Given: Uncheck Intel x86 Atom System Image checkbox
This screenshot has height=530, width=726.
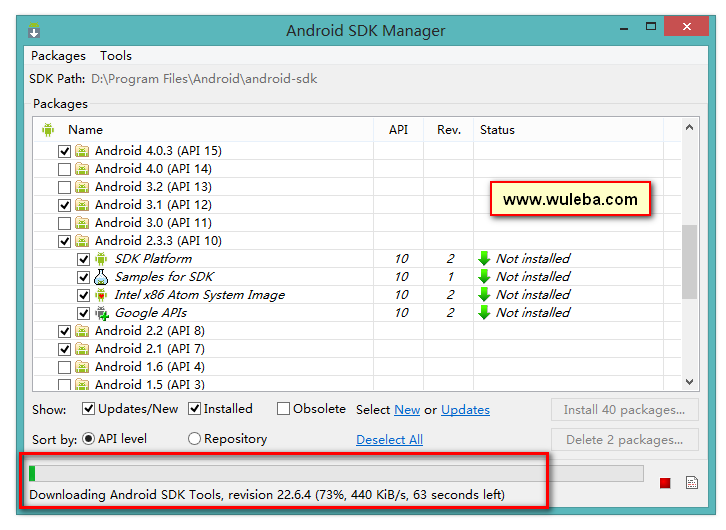Looking at the screenshot, I should pyautogui.click(x=83, y=295).
